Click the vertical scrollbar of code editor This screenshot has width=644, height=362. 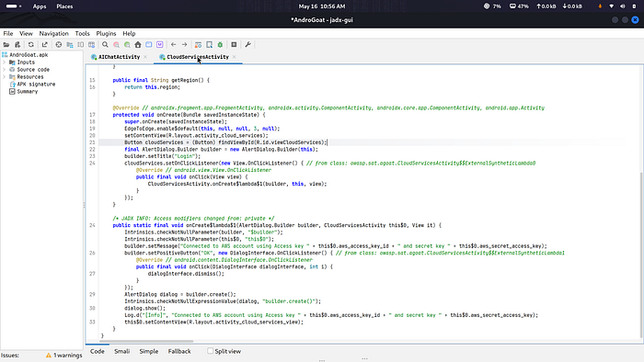tap(641, 255)
